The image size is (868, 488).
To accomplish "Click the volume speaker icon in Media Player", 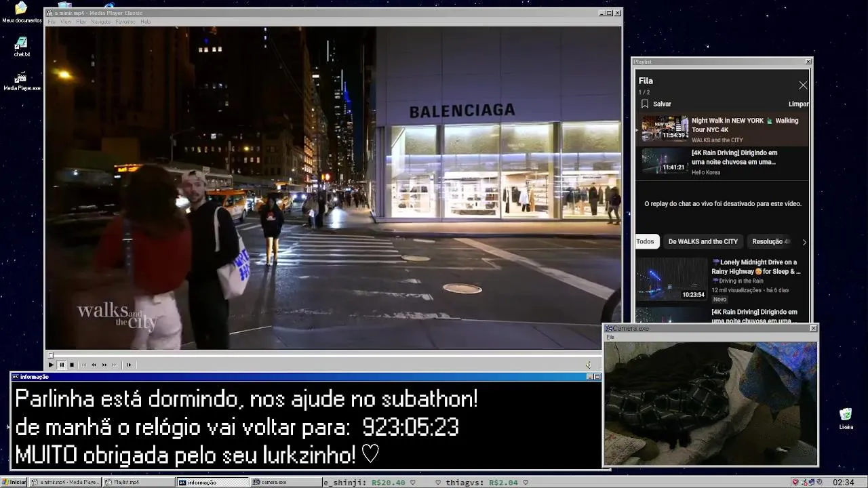I will pos(589,365).
